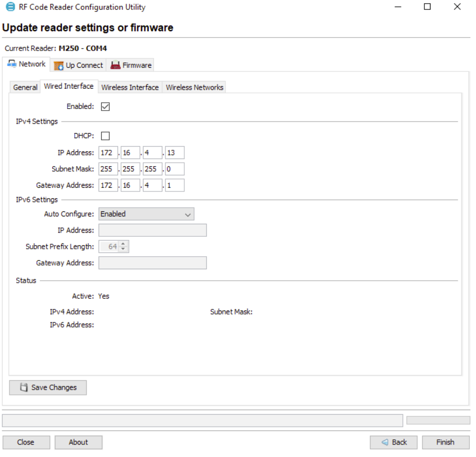Click the Back arrow icon

click(385, 442)
